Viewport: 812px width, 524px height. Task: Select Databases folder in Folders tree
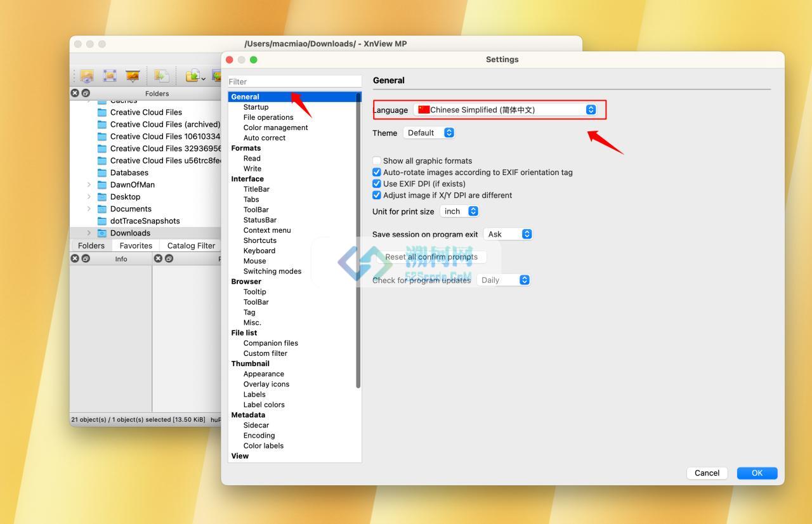point(129,173)
